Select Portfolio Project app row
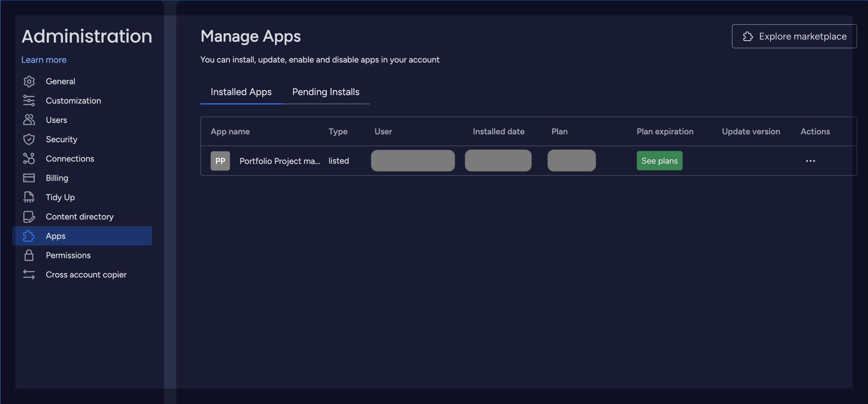The height and width of the screenshot is (404, 868). (529, 160)
